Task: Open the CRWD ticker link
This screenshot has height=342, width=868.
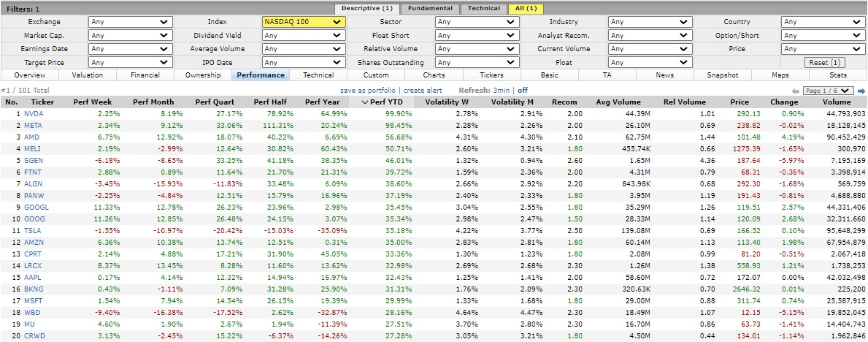Action: click(34, 335)
